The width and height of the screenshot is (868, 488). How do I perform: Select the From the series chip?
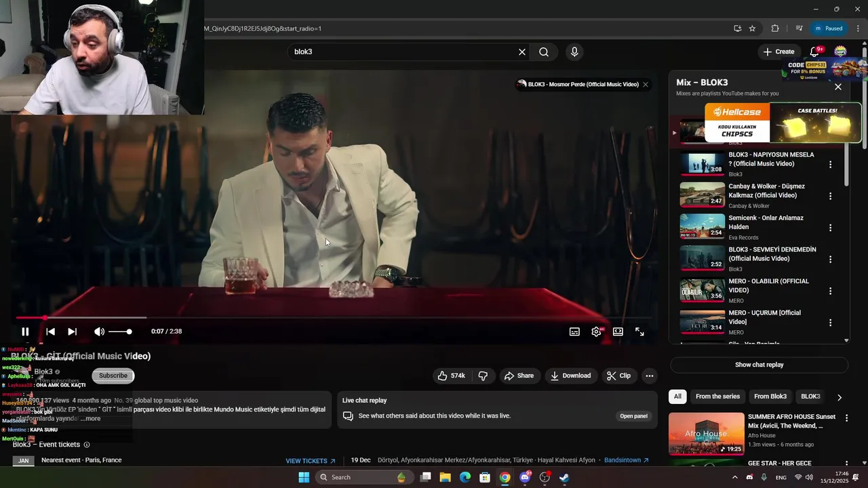coord(717,396)
